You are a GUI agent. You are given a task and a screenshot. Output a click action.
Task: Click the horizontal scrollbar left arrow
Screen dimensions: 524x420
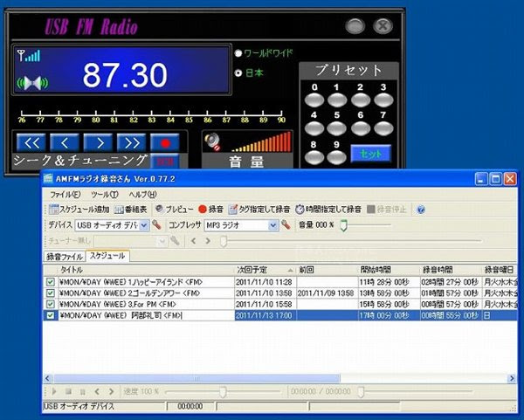tap(47, 379)
